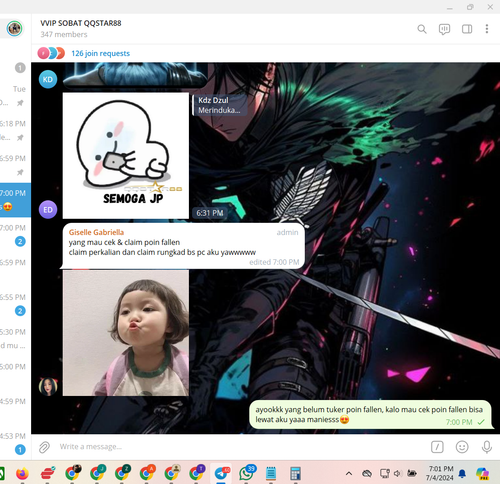Open the ED user avatar
This screenshot has height=484, width=500.
[x=48, y=210]
